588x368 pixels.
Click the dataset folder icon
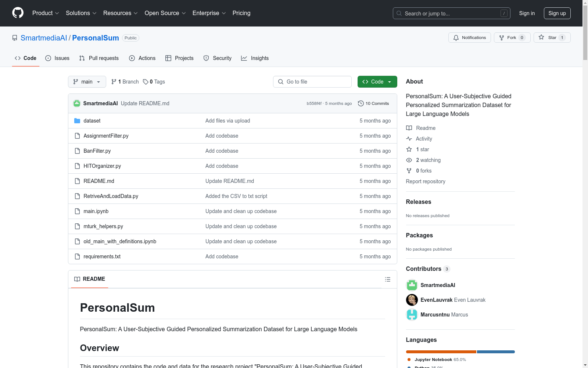click(77, 121)
